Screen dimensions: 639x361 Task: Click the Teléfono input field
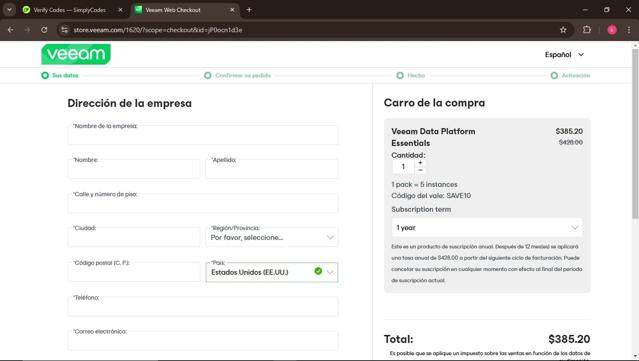pyautogui.click(x=203, y=306)
